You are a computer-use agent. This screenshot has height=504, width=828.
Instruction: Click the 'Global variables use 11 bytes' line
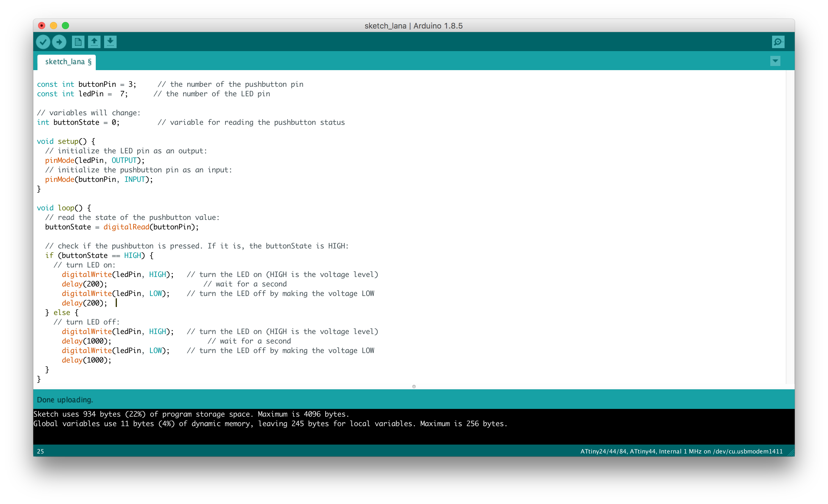pos(270,423)
